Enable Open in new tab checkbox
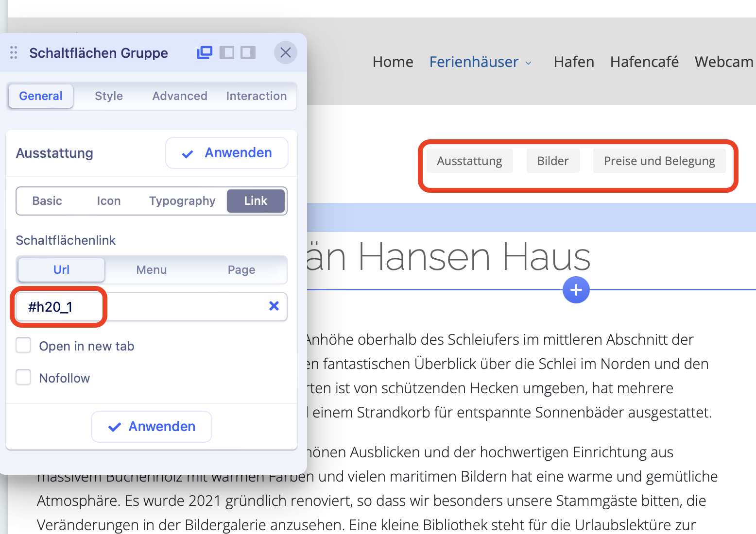Screen dimensions: 756x534 pos(23,346)
